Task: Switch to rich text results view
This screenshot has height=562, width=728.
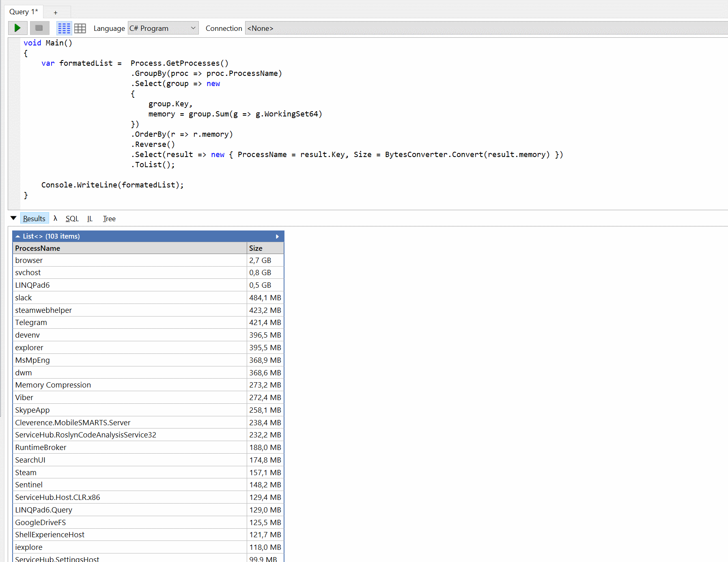Action: [64, 28]
